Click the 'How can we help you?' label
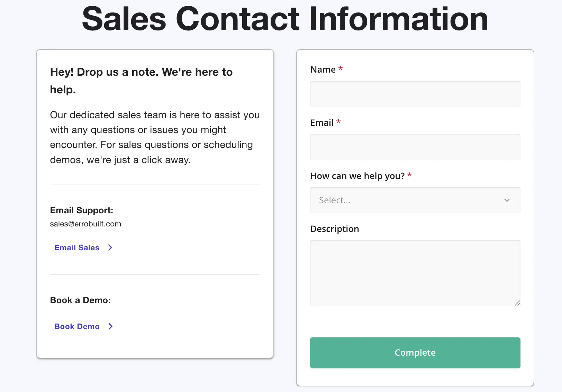Image resolution: width=562 pixels, height=392 pixels. point(357,176)
